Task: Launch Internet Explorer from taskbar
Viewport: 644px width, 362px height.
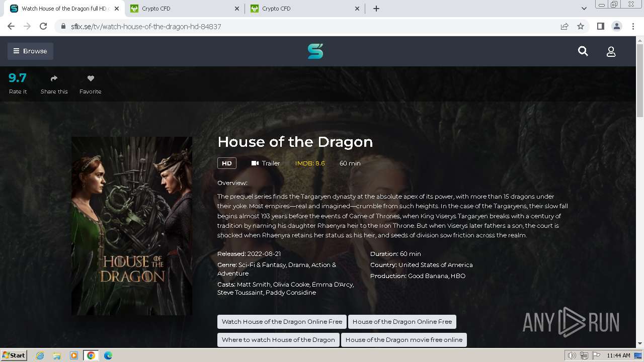Action: pyautogui.click(x=40, y=355)
